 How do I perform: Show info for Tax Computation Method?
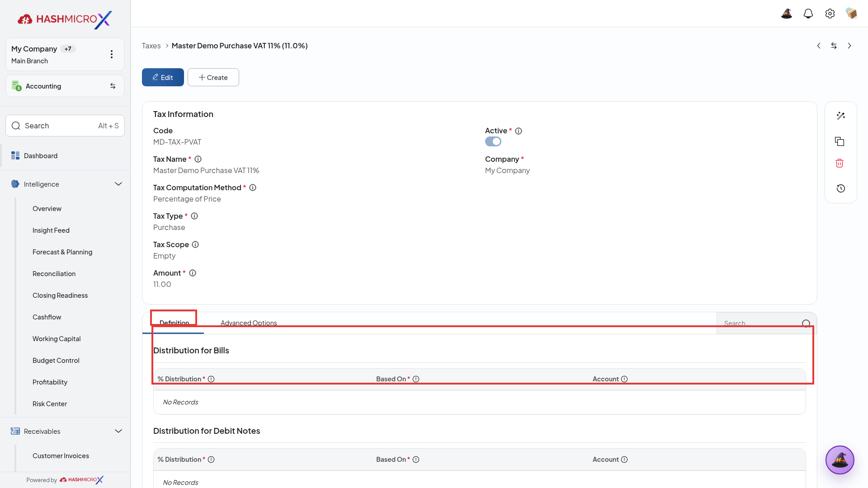pyautogui.click(x=253, y=188)
